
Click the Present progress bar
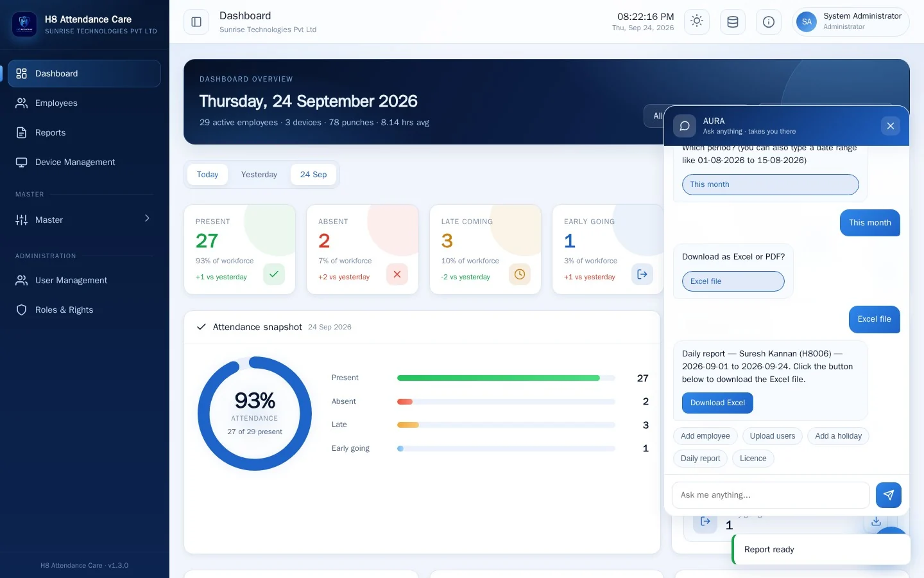pyautogui.click(x=506, y=378)
